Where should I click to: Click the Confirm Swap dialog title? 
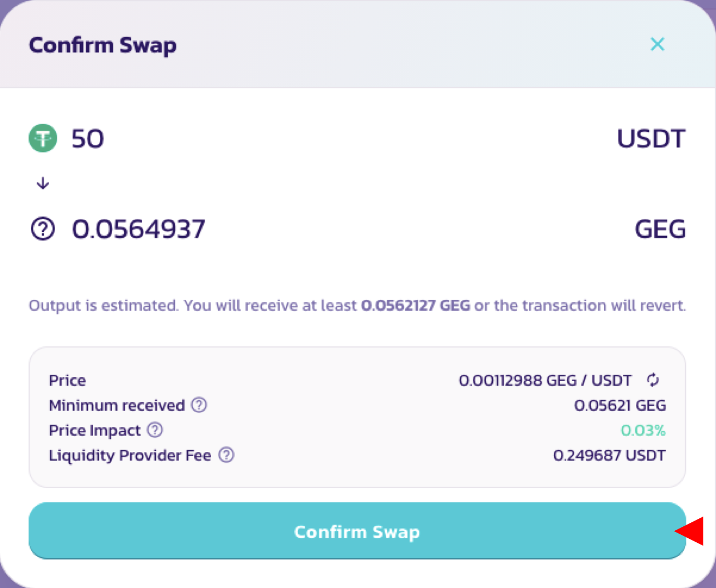(x=103, y=45)
